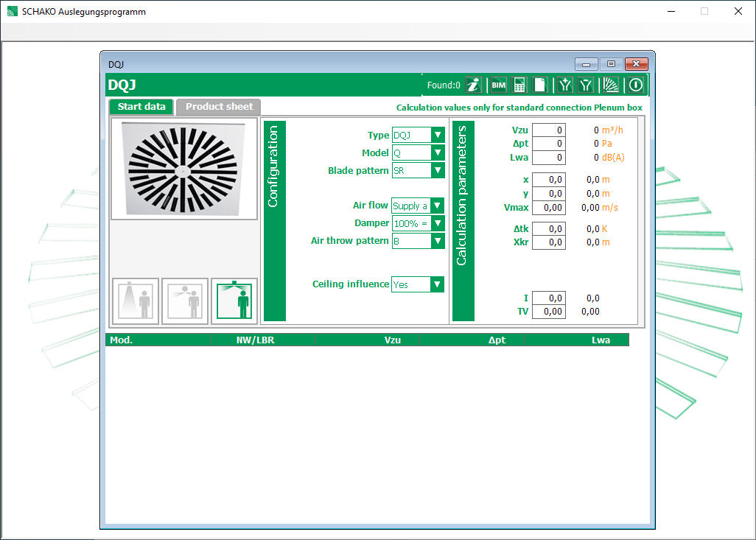Click the BIM export icon
Viewport: 756px width, 540px height.
[498, 85]
